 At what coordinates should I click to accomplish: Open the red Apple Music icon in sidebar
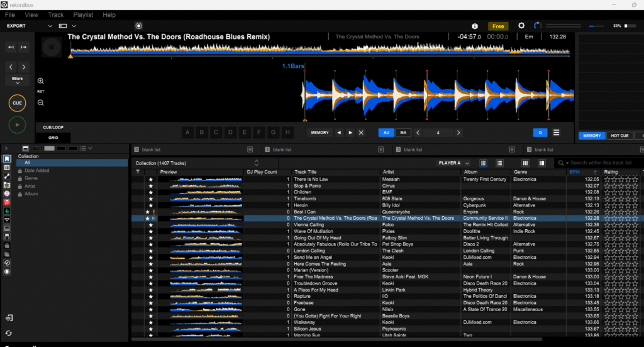tap(7, 202)
